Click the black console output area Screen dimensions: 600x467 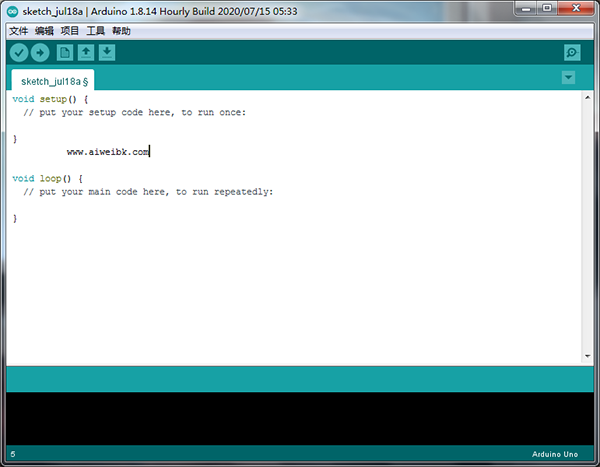point(300,418)
